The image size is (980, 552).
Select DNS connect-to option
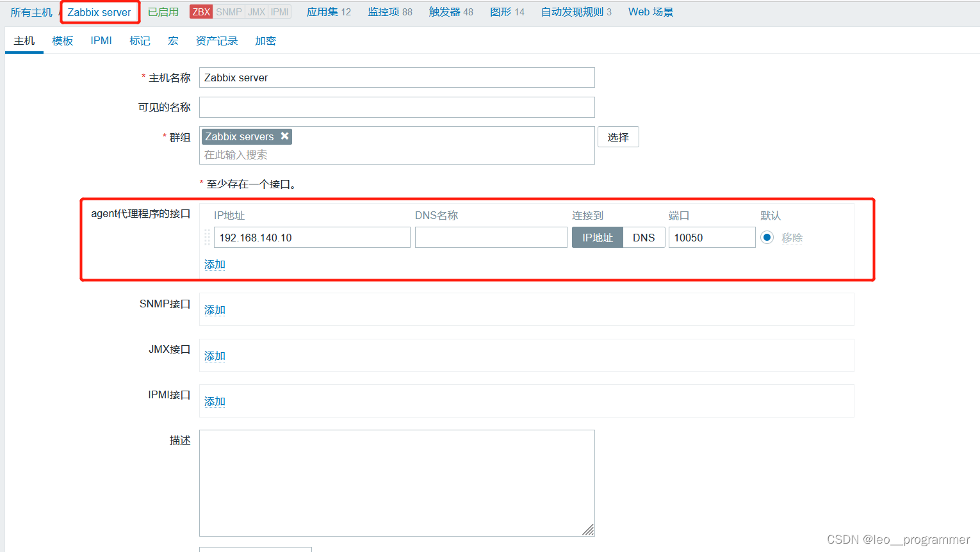tap(644, 238)
